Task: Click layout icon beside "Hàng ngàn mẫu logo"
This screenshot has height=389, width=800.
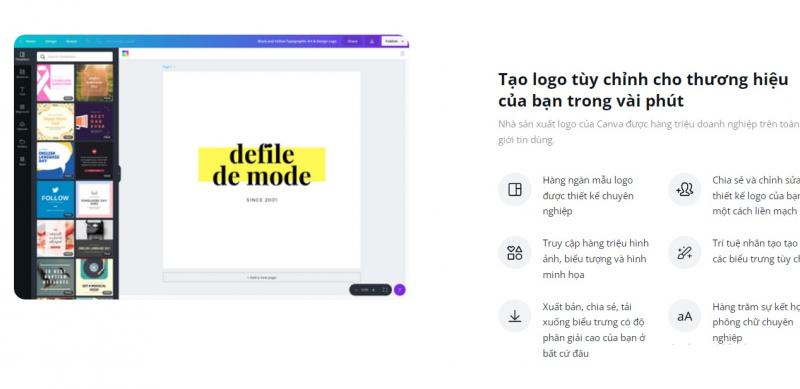Action: tap(515, 189)
